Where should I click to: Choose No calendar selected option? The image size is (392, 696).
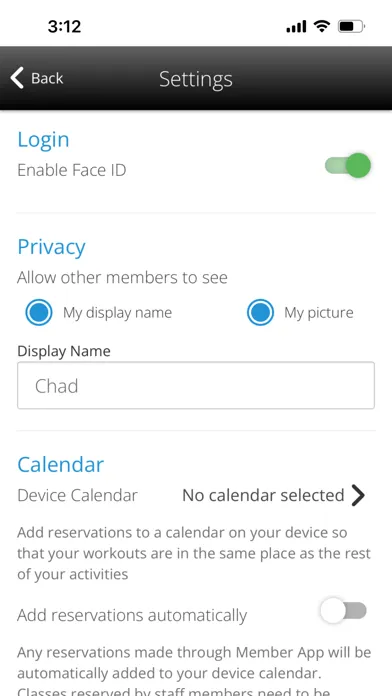[263, 495]
